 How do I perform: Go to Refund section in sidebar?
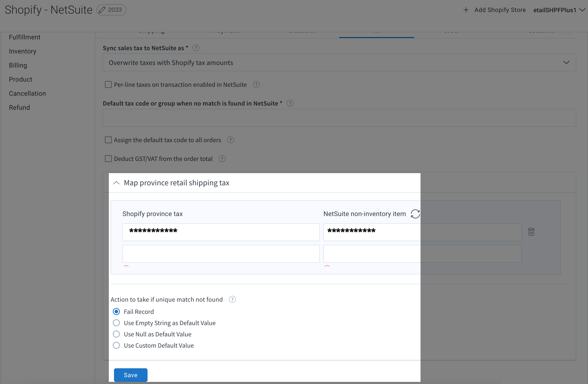[x=19, y=107]
